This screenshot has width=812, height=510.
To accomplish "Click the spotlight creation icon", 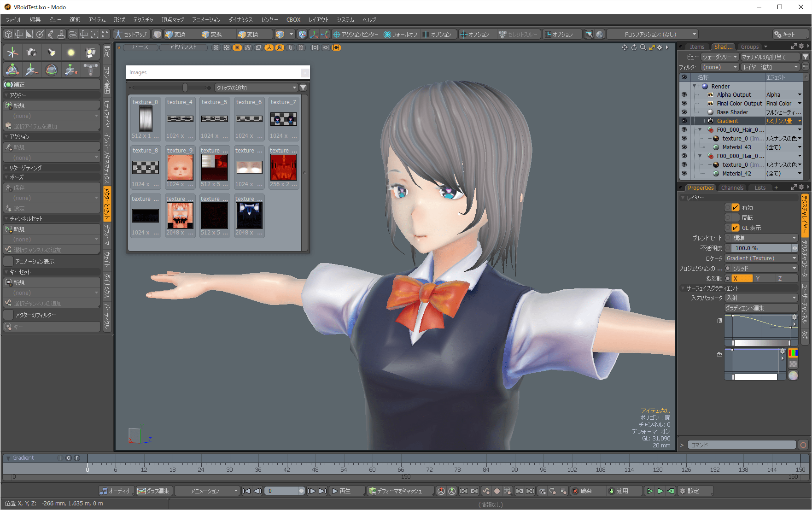I will pyautogui.click(x=52, y=53).
